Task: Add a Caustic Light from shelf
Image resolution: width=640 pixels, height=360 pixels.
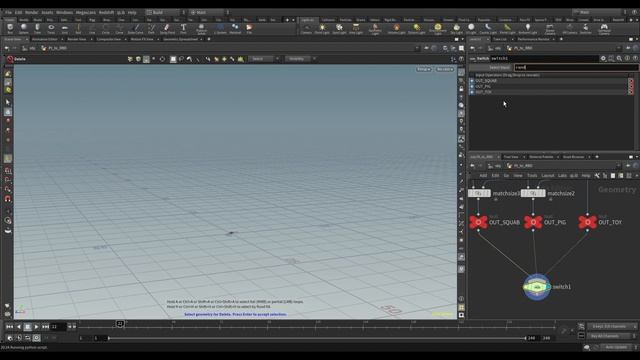Action: click(x=488, y=29)
